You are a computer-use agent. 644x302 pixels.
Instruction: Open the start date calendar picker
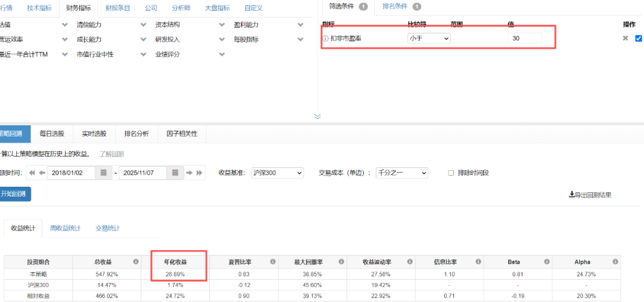(x=104, y=173)
